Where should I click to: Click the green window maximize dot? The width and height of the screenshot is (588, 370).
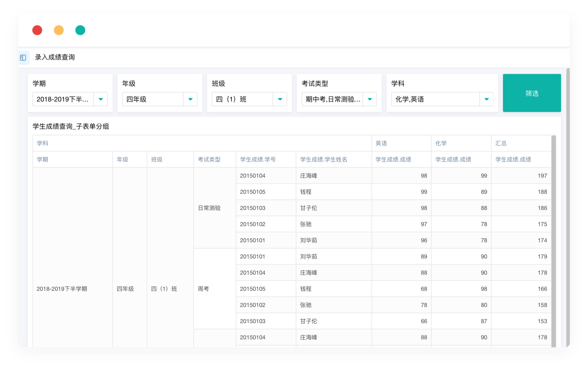pyautogui.click(x=80, y=30)
